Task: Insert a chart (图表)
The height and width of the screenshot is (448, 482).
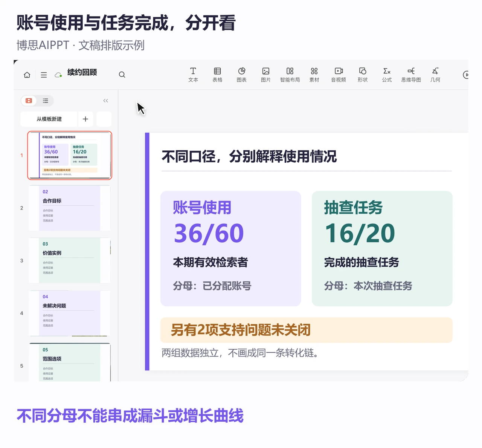Action: (242, 75)
